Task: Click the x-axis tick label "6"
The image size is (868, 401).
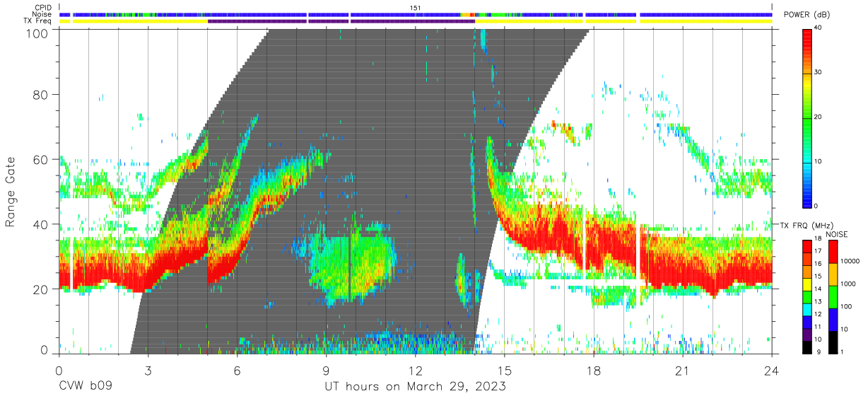Action: [237, 370]
